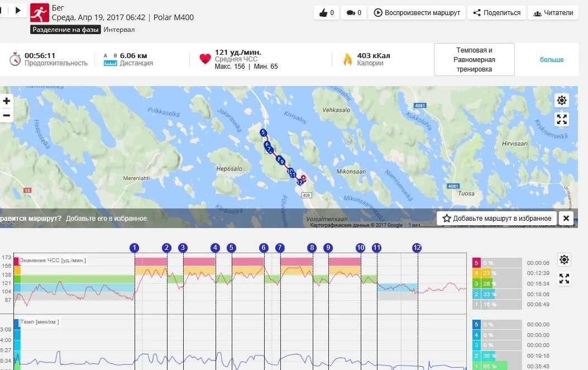Zoom in the map
This screenshot has height=370, width=588.
6,101
